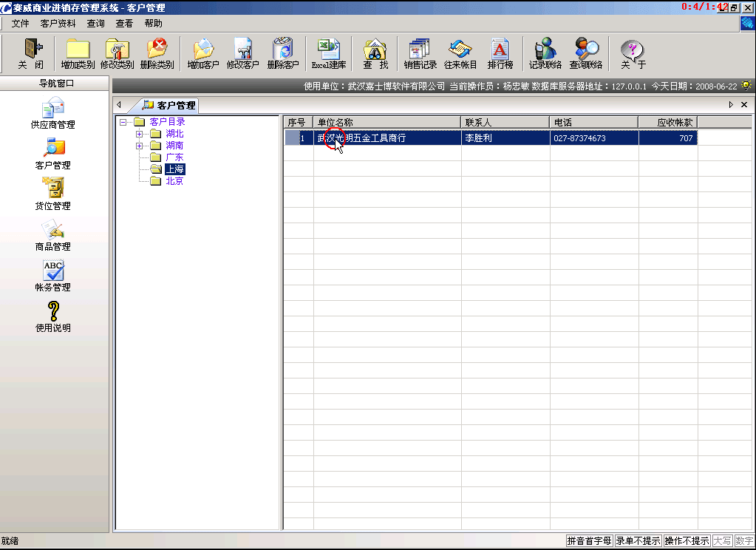
Task: Click the 排行榜 toolbar icon
Action: click(x=500, y=53)
